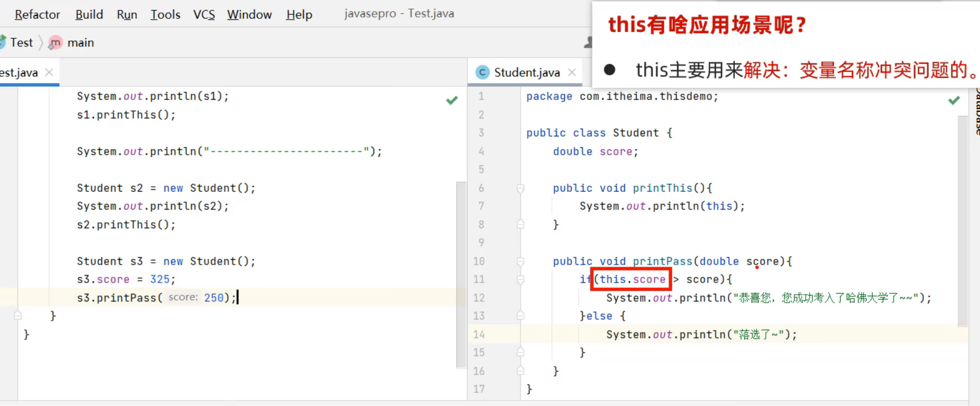Screen dimensions: 980x406
Task: Open the VCS menu
Action: (x=204, y=14)
